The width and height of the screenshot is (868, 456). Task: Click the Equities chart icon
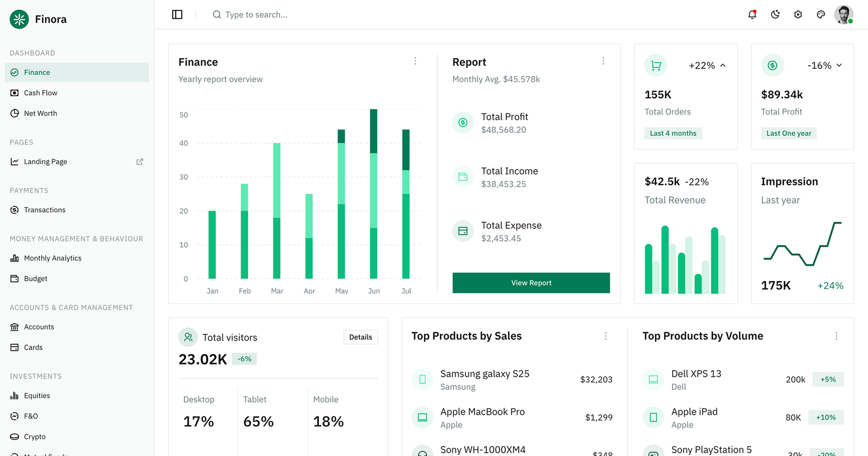(15, 396)
